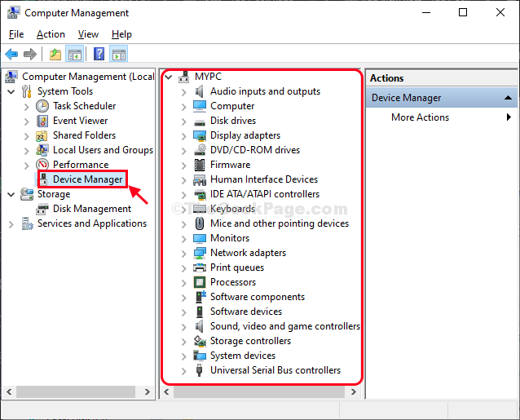The height and width of the screenshot is (420, 520).
Task: Click the Storage controllers icon
Action: [200, 341]
